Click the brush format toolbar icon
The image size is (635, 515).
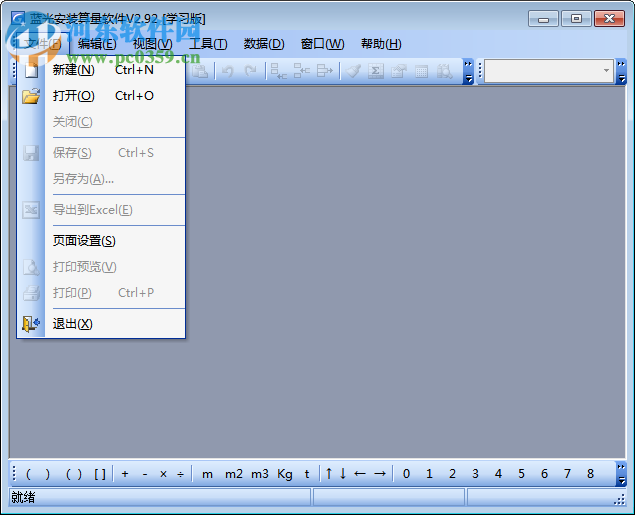point(353,71)
